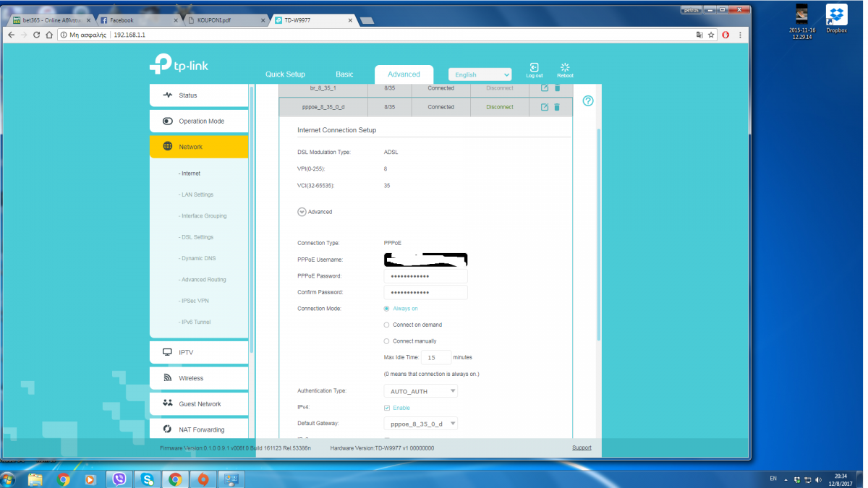Click the Confirm Password field

425,292
